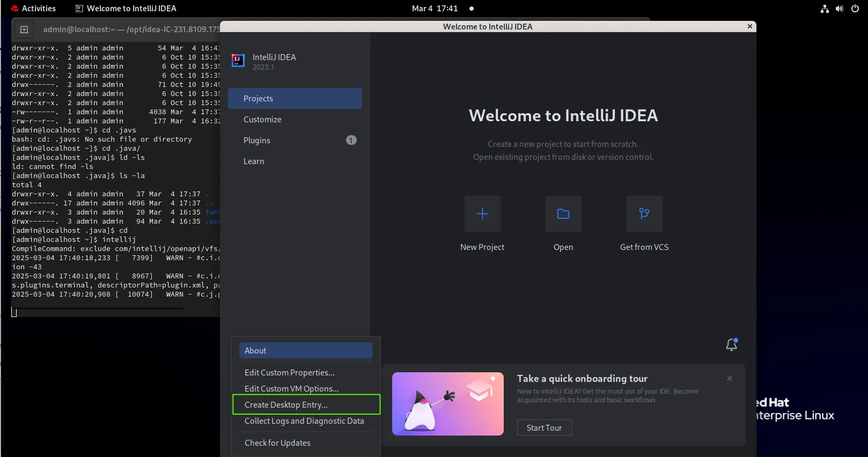Click the New Project label

pos(482,247)
